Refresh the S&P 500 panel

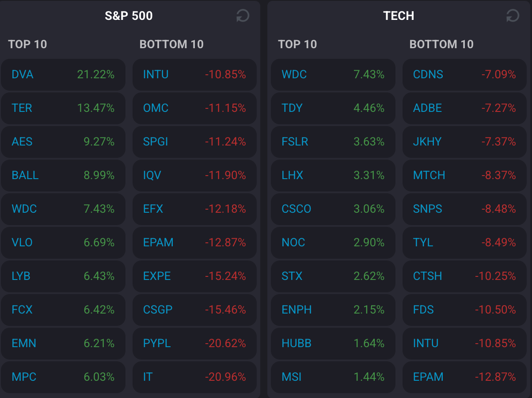pos(243,16)
